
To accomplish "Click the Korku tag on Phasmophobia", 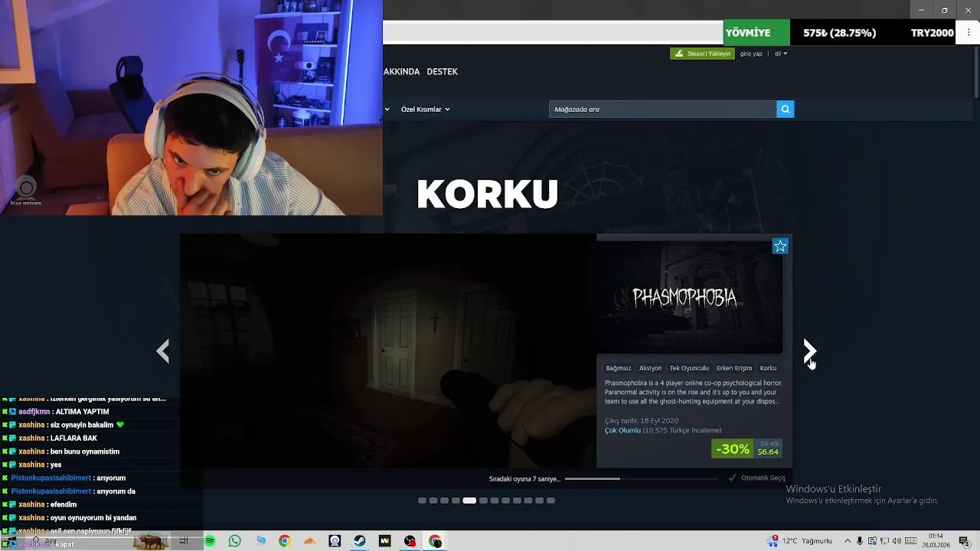I will [x=768, y=368].
